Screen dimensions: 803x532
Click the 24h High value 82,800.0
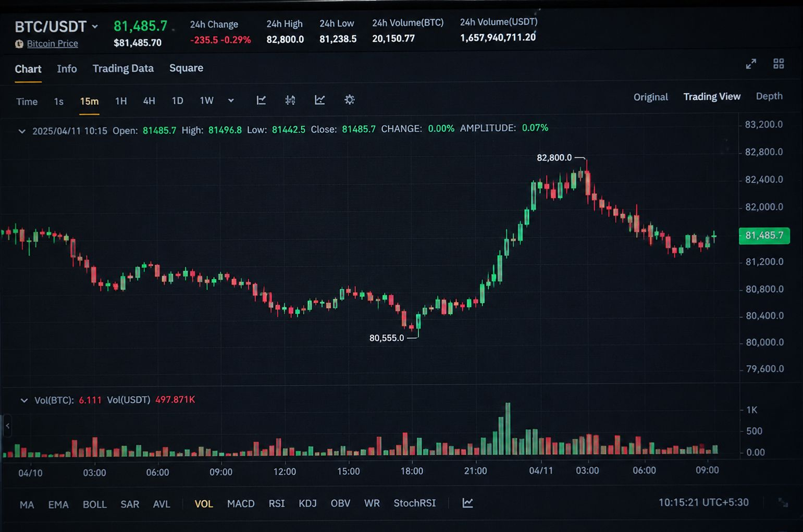click(x=285, y=39)
